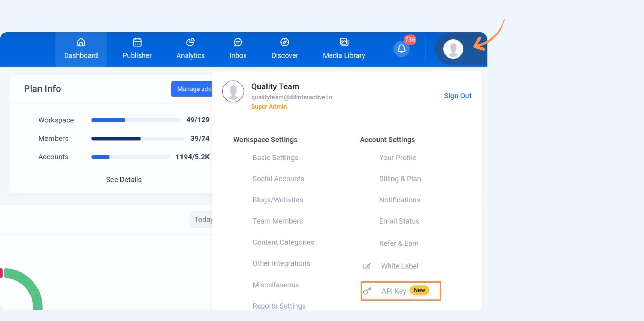644x321 pixels.
Task: Click the Quality Team profile picture in the dropdown
Action: click(x=233, y=92)
